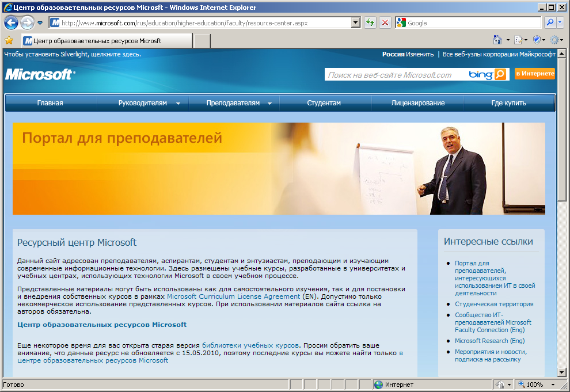The height and width of the screenshot is (392, 570).
Task: Click the Microsoft logo
Action: (40, 74)
